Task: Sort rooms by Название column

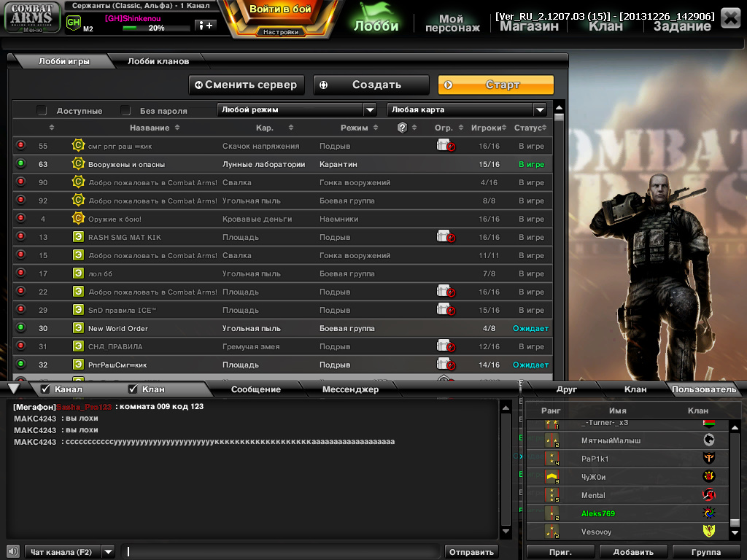Action: click(155, 128)
